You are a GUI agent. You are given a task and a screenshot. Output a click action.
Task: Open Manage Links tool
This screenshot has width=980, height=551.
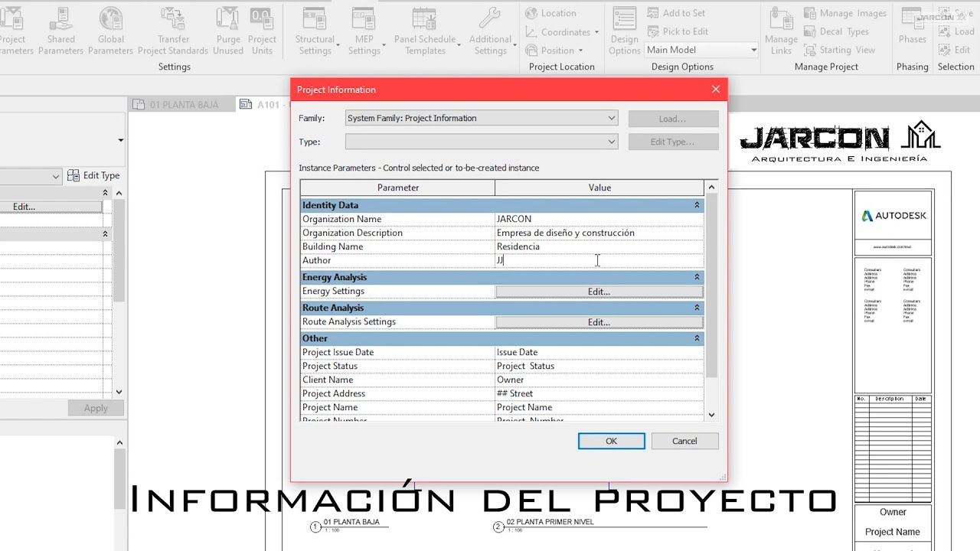click(x=781, y=31)
